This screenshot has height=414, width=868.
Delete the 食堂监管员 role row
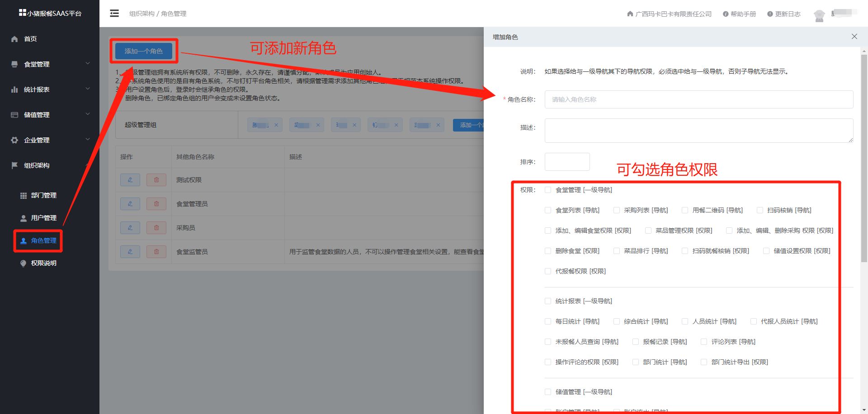coord(156,252)
